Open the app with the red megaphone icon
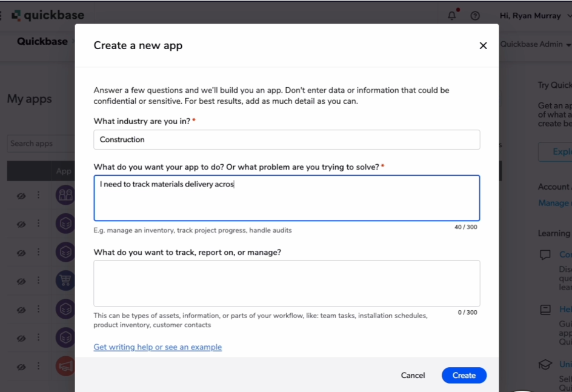This screenshot has height=392, width=572. coord(65,366)
